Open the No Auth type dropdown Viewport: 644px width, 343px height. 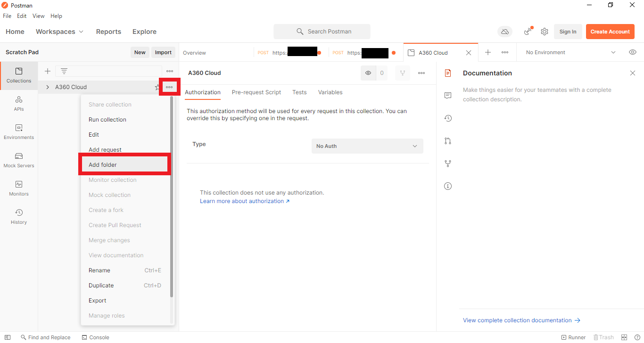pyautogui.click(x=367, y=146)
